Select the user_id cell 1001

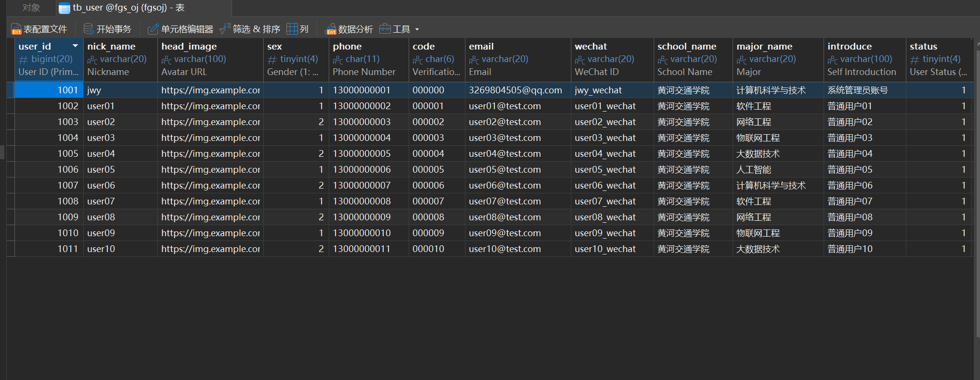(x=49, y=90)
